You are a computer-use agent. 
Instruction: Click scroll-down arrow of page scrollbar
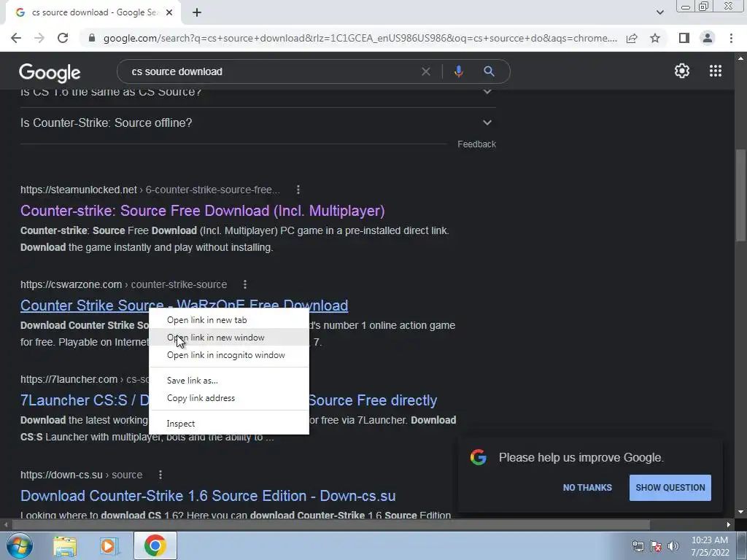741,513
